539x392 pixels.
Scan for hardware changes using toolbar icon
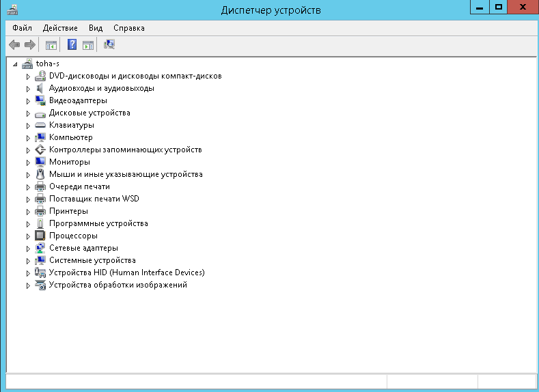(x=109, y=45)
